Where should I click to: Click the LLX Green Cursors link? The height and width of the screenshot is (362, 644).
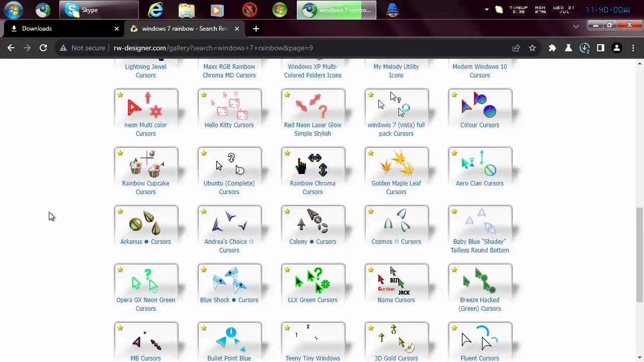coord(312,300)
